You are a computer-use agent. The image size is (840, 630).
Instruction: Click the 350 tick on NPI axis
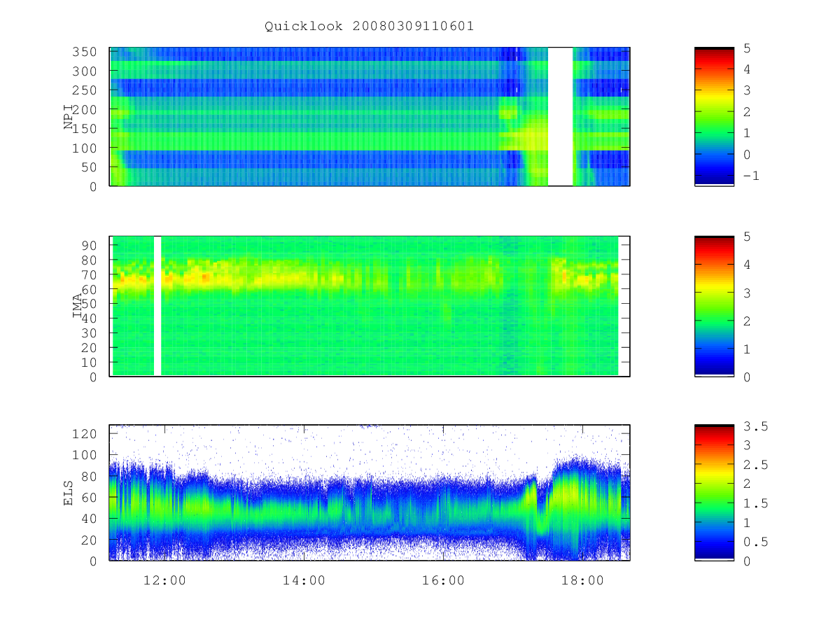pyautogui.click(x=92, y=52)
